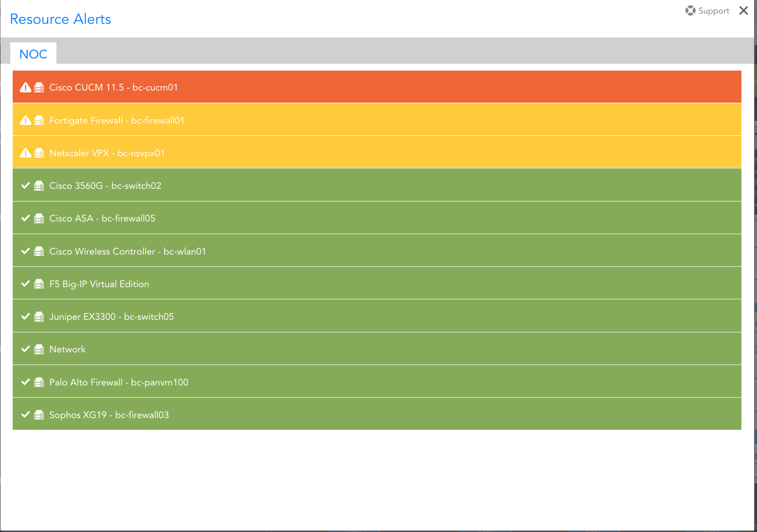
Task: Select Juniper EX3300 - bc-switch05 entry
Action: [377, 316]
